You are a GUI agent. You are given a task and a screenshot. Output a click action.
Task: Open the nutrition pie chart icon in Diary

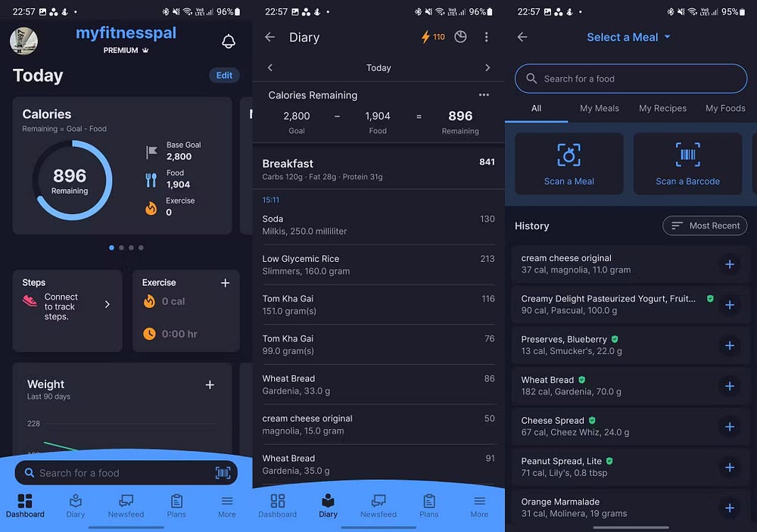(460, 36)
